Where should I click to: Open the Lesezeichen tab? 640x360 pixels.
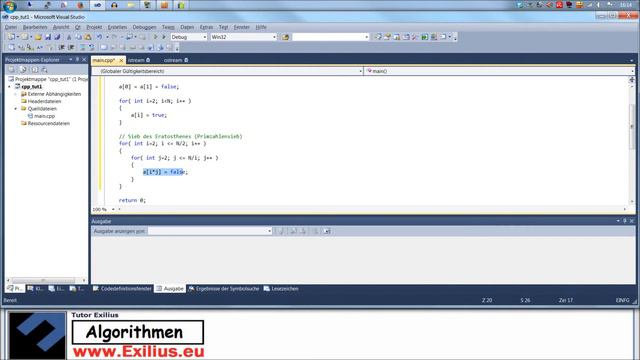pyautogui.click(x=281, y=289)
